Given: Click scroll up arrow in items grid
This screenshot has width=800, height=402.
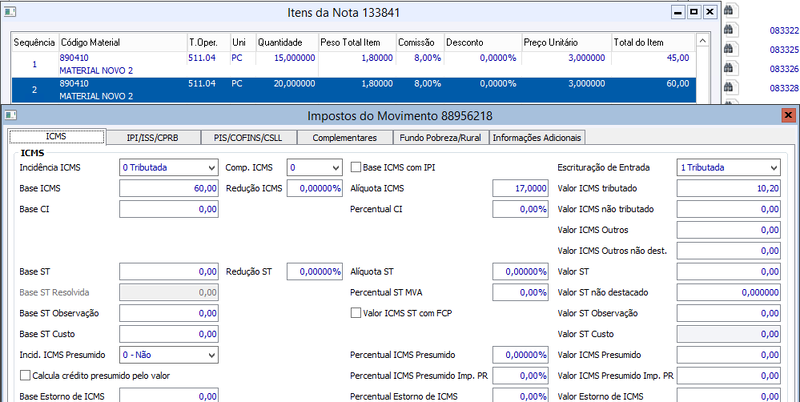Looking at the screenshot, I should coord(702,41).
